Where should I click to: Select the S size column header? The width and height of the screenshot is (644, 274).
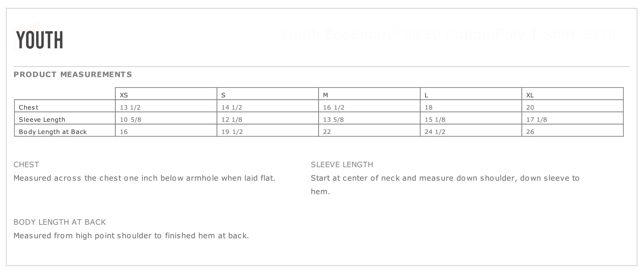coord(223,95)
